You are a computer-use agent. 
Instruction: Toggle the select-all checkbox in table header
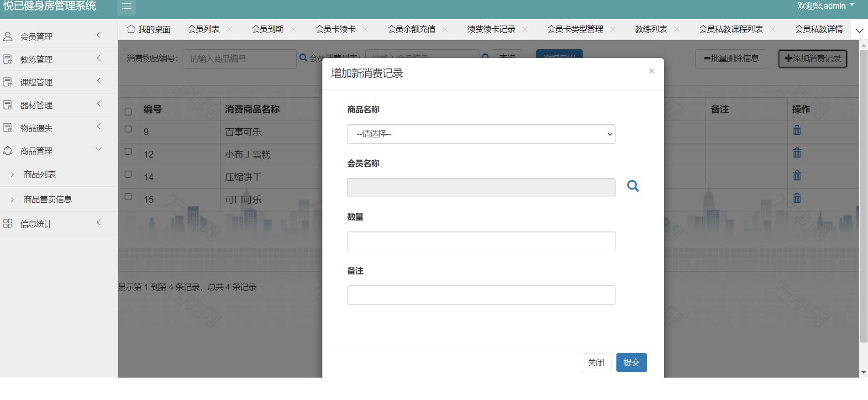(128, 112)
